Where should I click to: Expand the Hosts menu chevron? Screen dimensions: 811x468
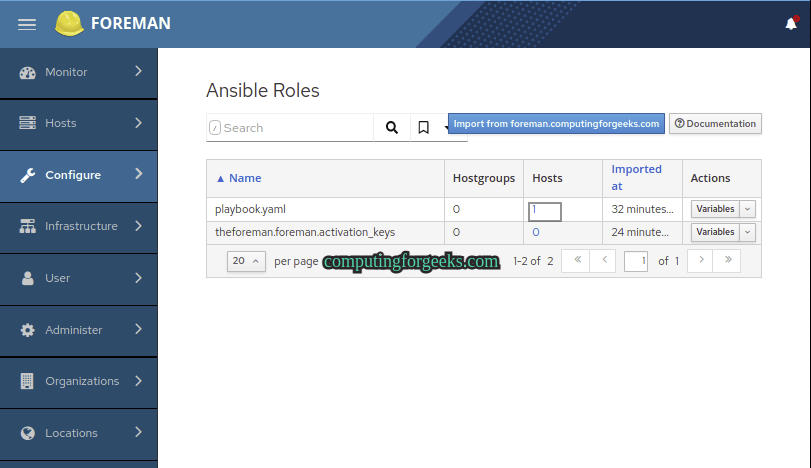pos(138,123)
